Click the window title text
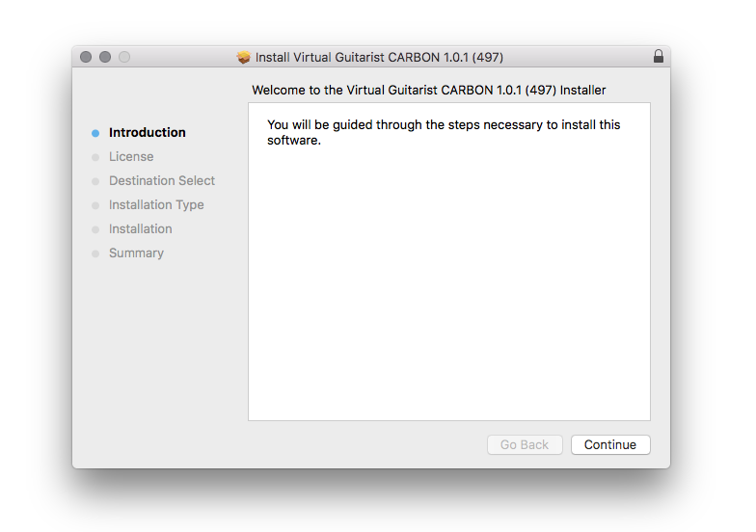This screenshot has width=756, height=532. [x=379, y=57]
